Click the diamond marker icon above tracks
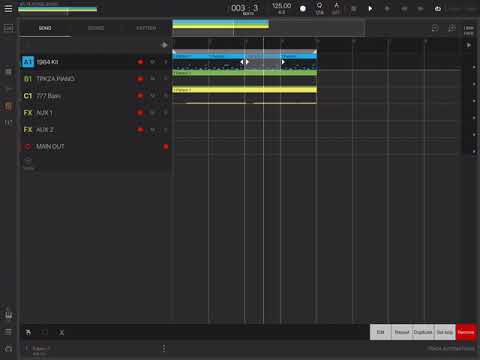 164,45
